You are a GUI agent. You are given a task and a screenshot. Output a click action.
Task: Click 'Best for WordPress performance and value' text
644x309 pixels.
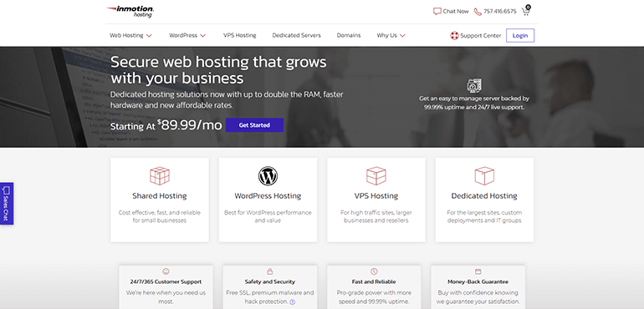[268, 216]
